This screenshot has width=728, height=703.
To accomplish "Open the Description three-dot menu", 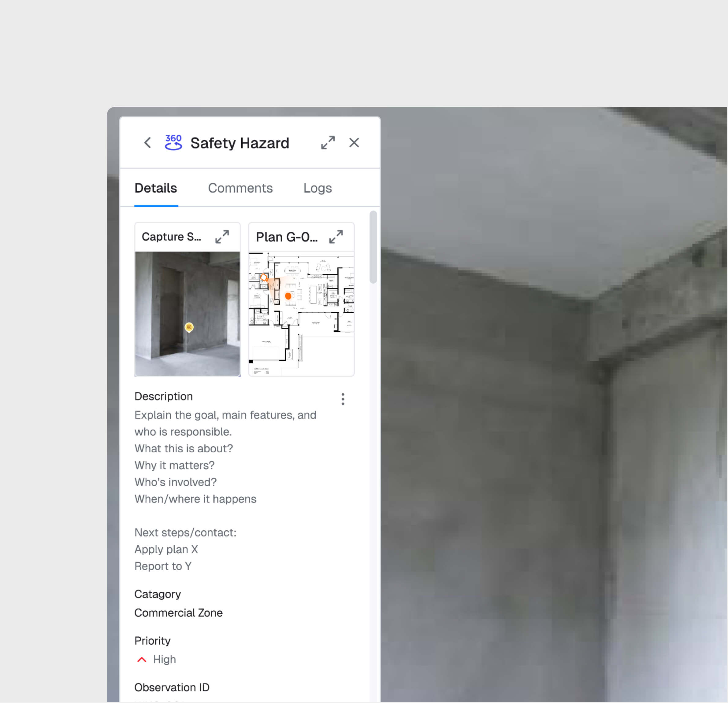I will [x=343, y=399].
